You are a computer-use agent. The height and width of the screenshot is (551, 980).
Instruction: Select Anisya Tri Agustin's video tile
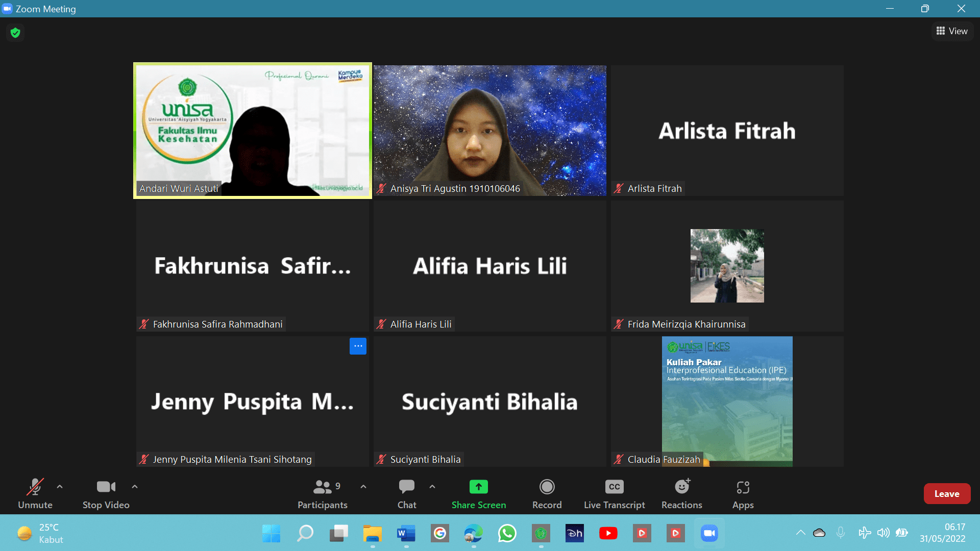click(x=490, y=131)
